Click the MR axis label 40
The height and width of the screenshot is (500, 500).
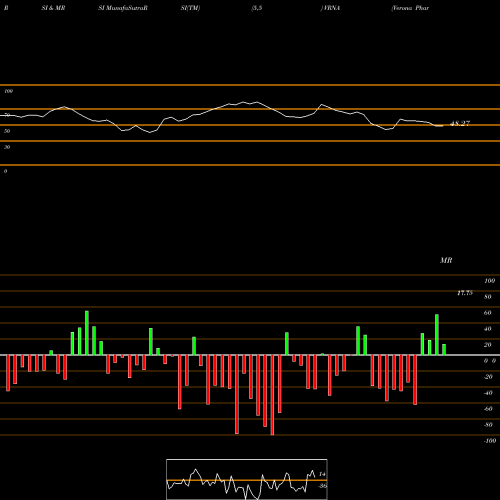click(488, 329)
